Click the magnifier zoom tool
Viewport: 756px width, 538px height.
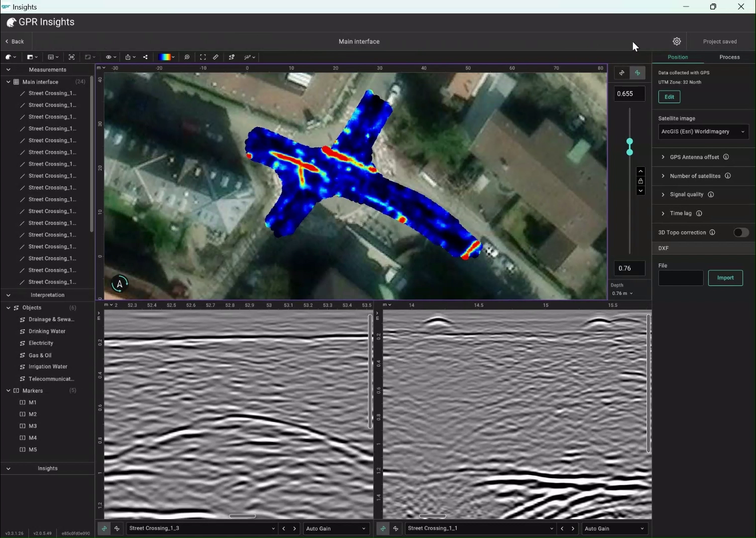[187, 57]
